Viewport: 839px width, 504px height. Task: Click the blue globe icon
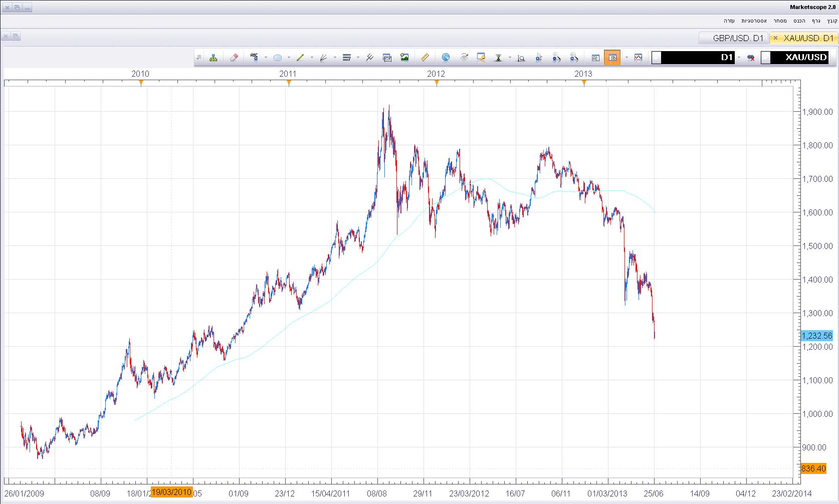point(446,58)
